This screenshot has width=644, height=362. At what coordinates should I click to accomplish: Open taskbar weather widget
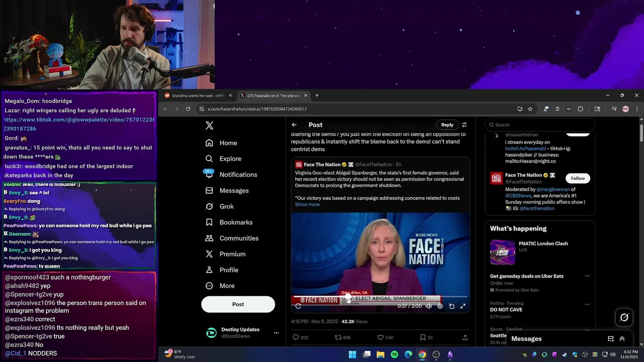point(180,354)
